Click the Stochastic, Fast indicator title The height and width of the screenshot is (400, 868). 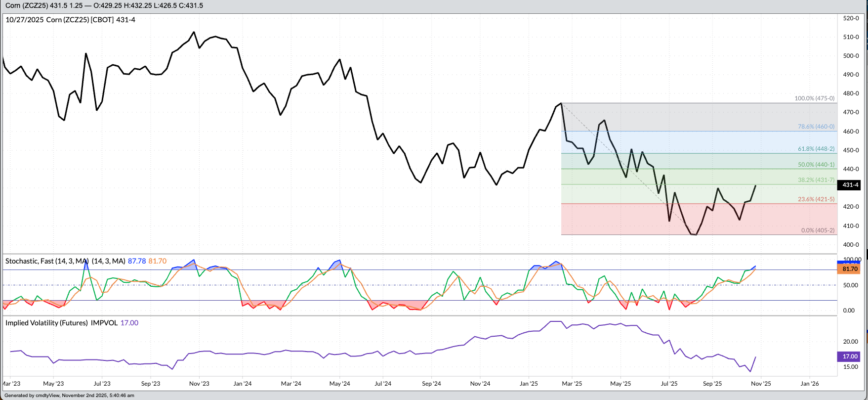(x=46, y=261)
